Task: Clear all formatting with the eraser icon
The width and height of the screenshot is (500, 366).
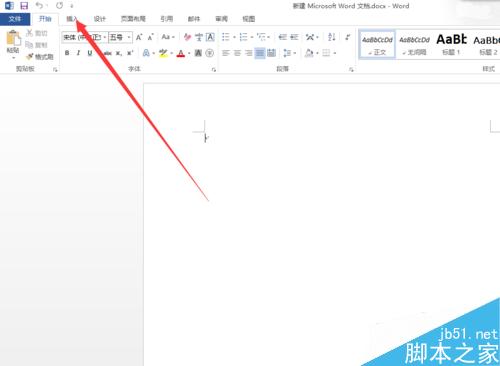Action: pos(187,37)
